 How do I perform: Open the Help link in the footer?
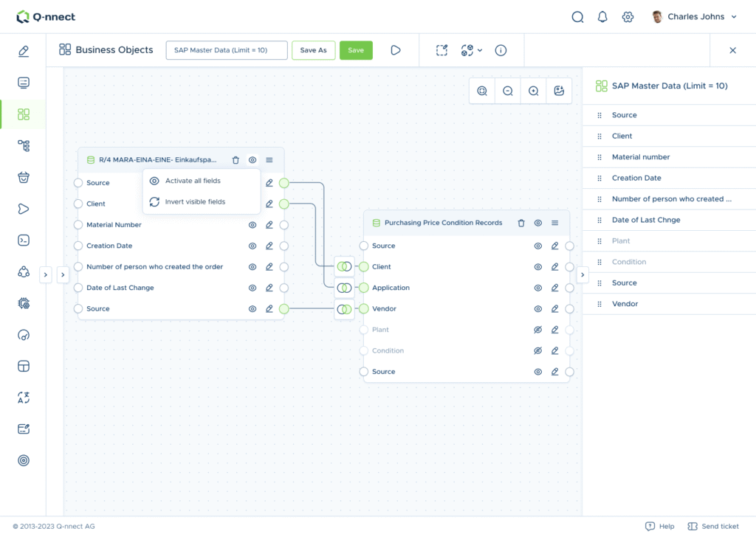[659, 527]
